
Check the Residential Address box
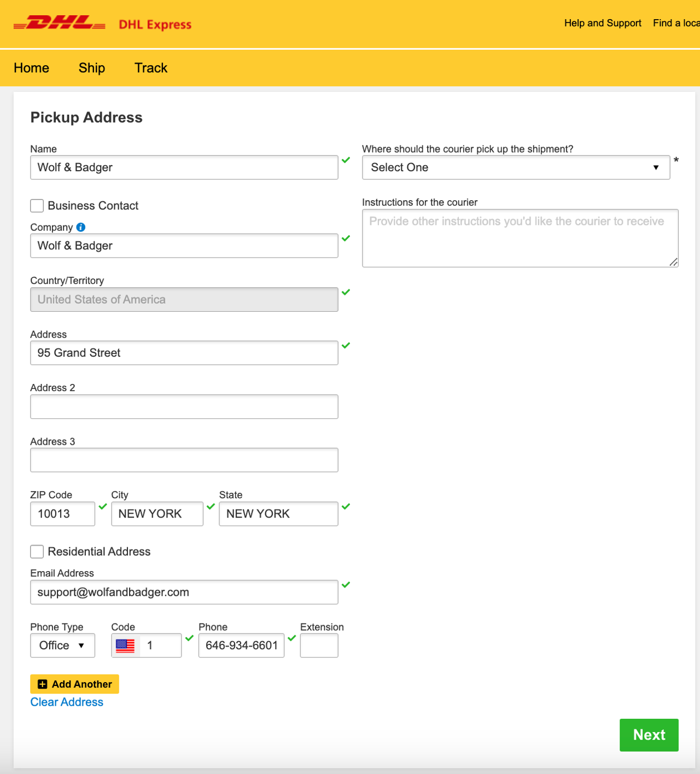[x=37, y=551]
